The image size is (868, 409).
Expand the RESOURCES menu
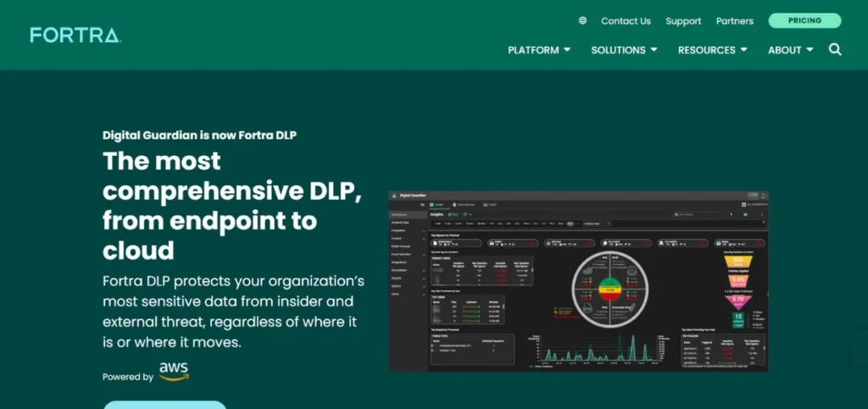pos(712,50)
